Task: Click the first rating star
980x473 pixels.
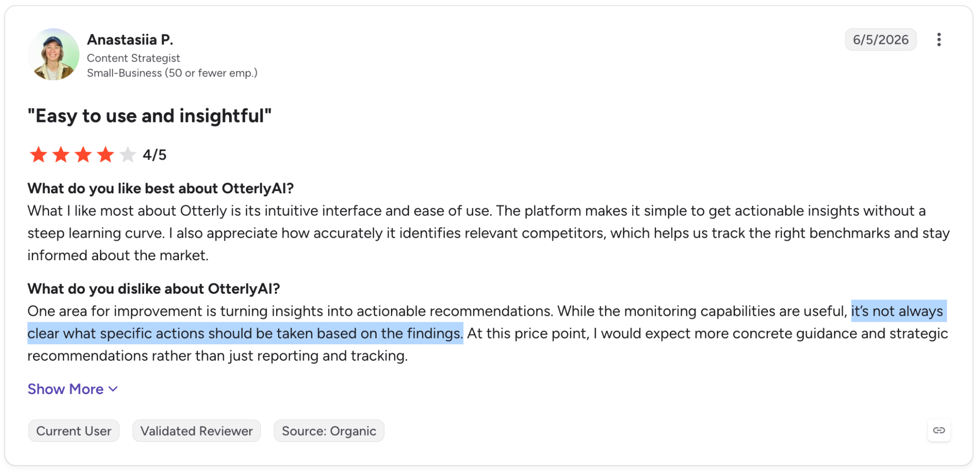Action: (x=38, y=155)
